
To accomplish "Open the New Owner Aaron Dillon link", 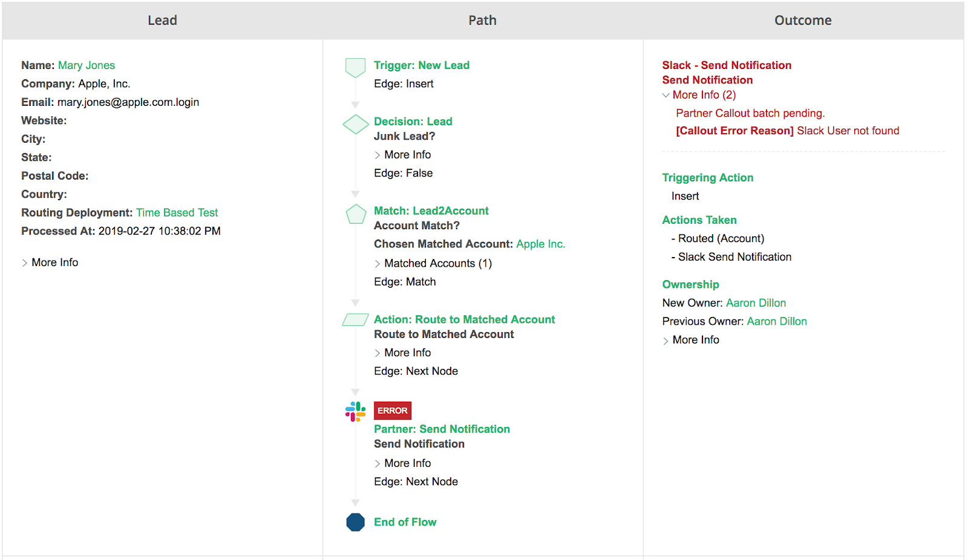I will pyautogui.click(x=756, y=303).
